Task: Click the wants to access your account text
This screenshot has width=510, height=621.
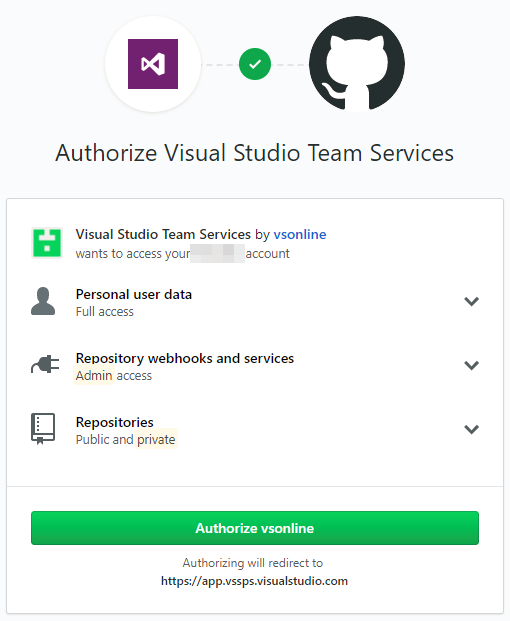Action: point(183,253)
